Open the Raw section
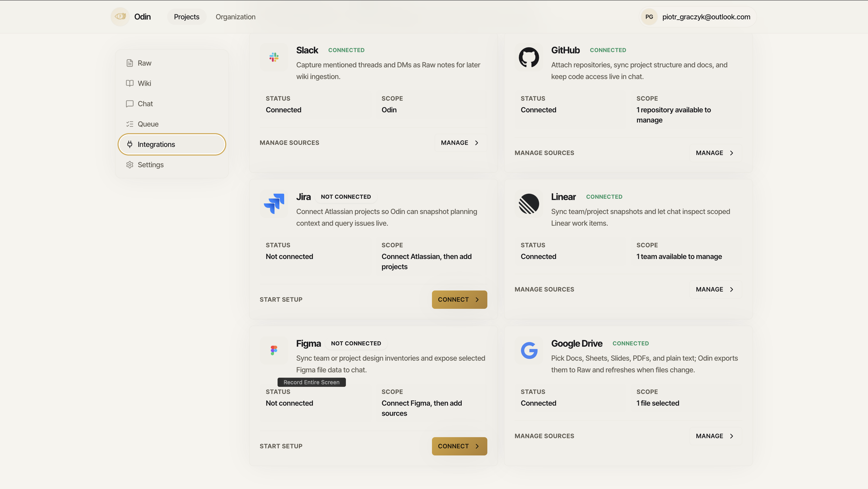868x489 pixels. 172,63
